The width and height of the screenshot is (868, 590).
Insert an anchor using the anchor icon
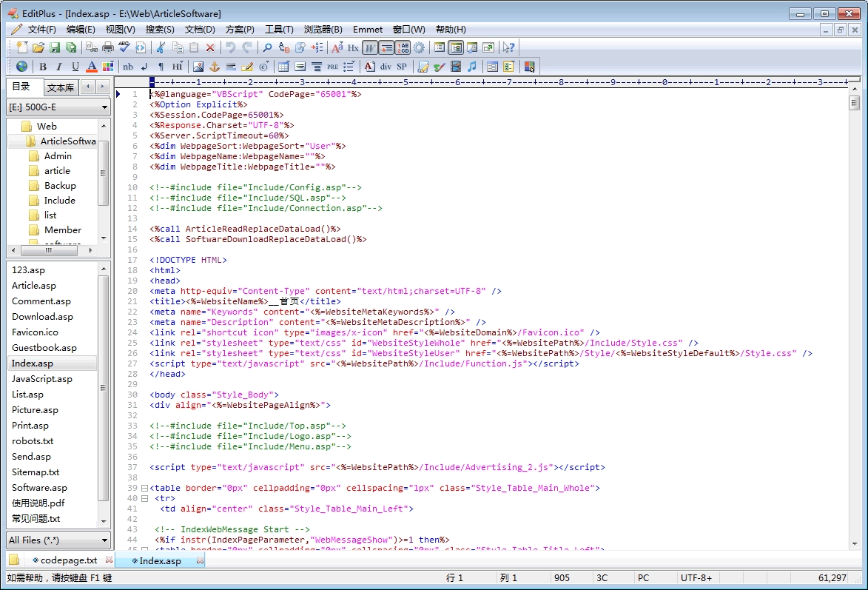point(215,67)
